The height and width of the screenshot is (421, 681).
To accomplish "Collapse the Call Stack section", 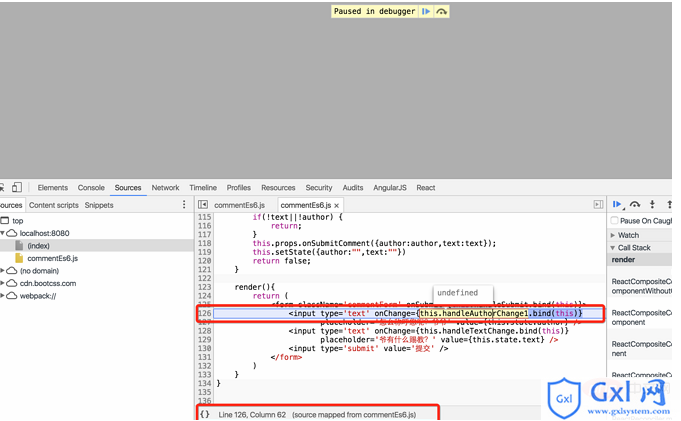I will [x=613, y=248].
